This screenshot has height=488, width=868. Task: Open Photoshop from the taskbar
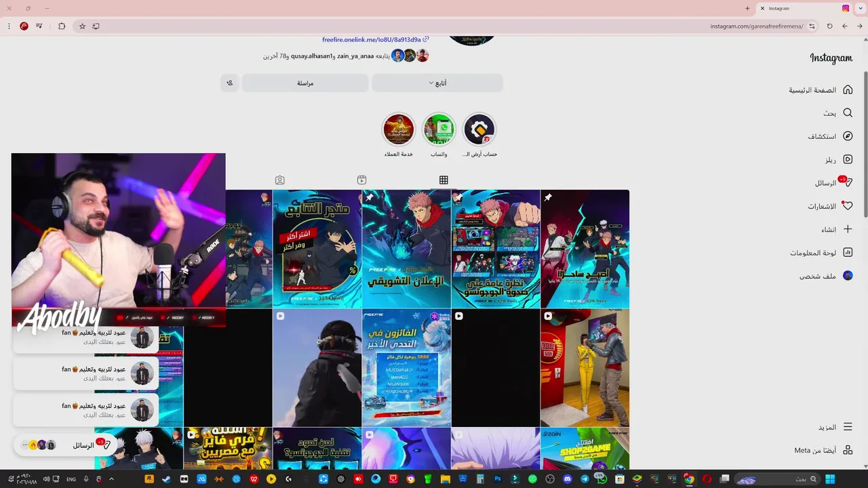497,479
